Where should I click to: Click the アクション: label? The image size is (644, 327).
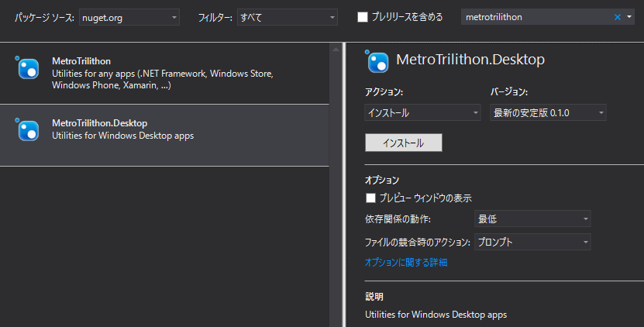(384, 92)
